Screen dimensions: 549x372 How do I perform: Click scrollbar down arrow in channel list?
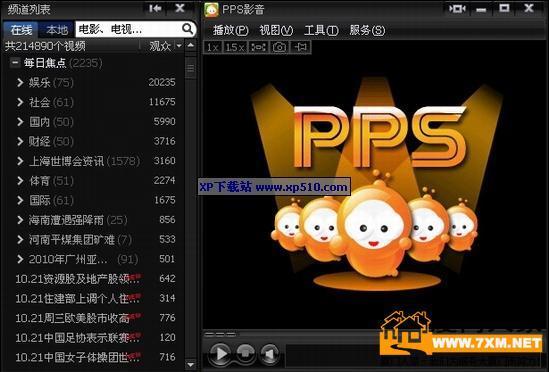[190, 365]
